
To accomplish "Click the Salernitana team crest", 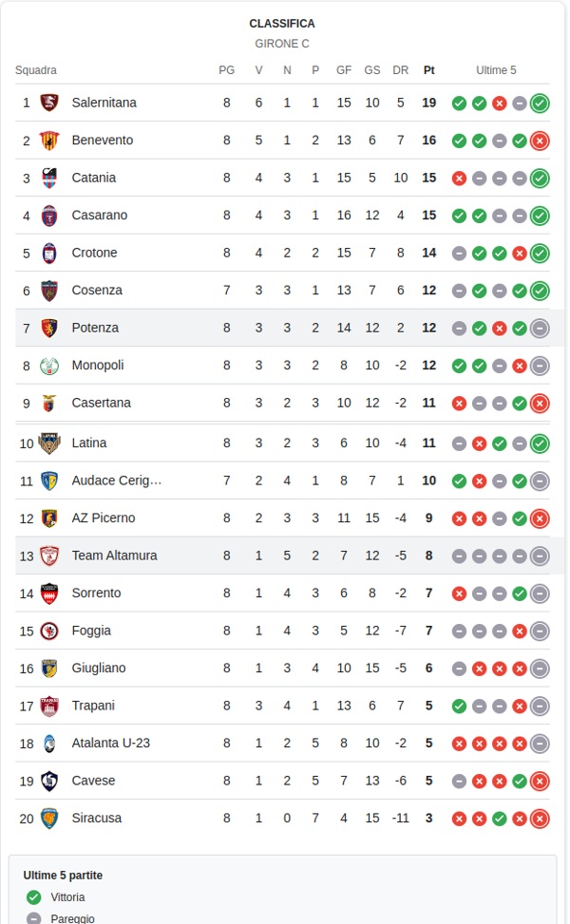I will point(49,103).
